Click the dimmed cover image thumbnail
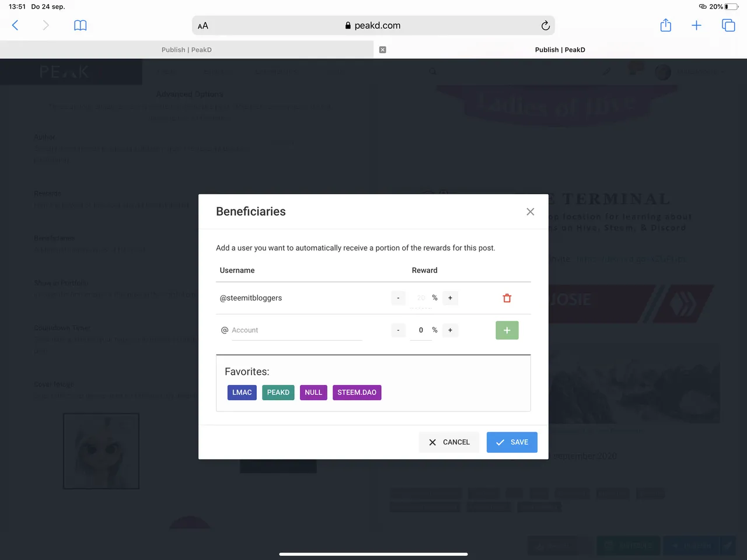Image resolution: width=747 pixels, height=560 pixels. (x=101, y=451)
